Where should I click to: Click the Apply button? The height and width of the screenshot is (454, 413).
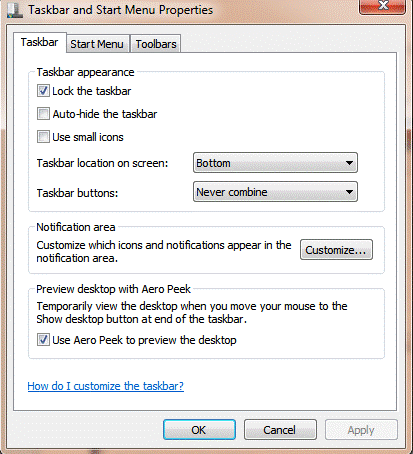[361, 430]
